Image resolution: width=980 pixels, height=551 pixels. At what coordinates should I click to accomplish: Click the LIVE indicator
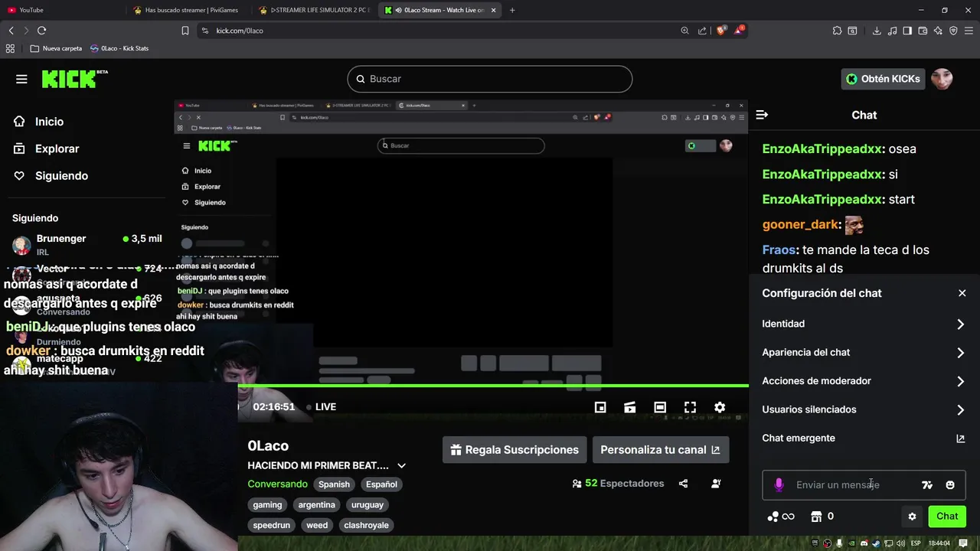tap(321, 406)
